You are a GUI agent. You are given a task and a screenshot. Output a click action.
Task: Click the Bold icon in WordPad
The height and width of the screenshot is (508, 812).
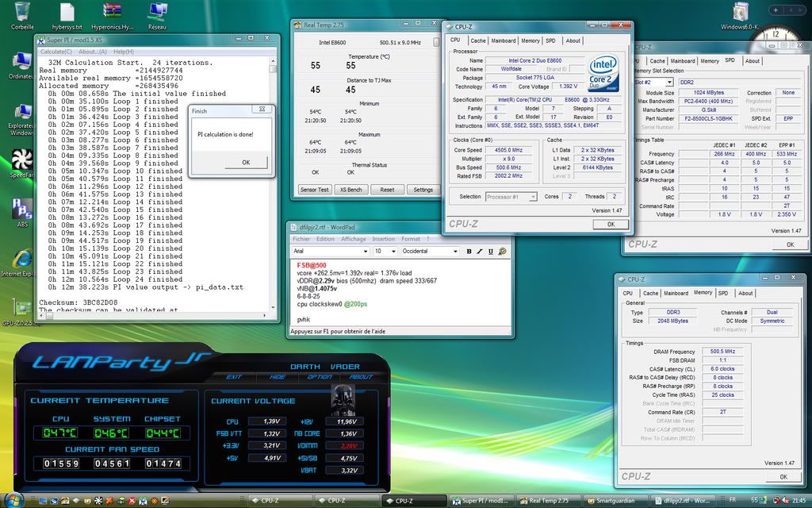[x=469, y=251]
